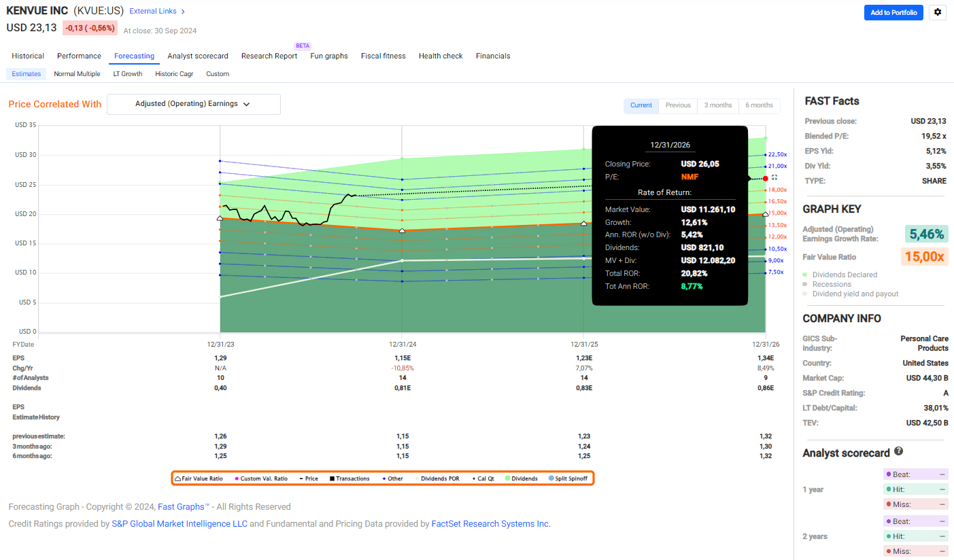This screenshot has width=954, height=560.
Task: Click the Analyst scorecard help question mark
Action: click(x=899, y=452)
